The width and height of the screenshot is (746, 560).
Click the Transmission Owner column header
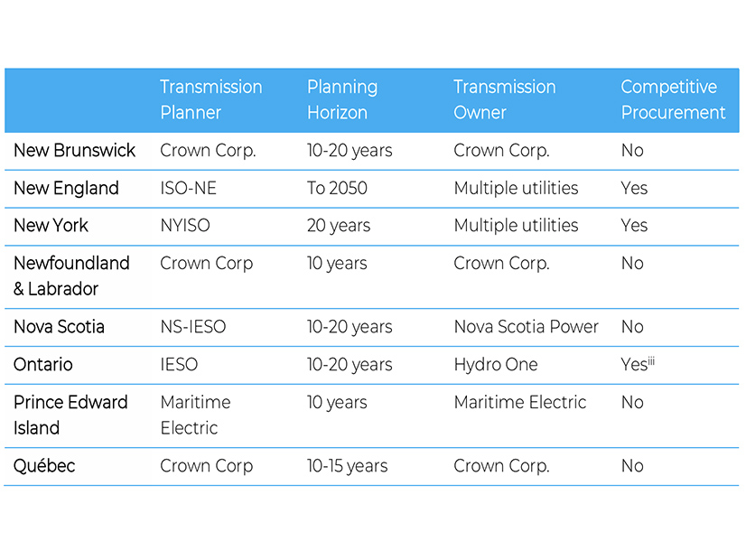[x=504, y=99]
